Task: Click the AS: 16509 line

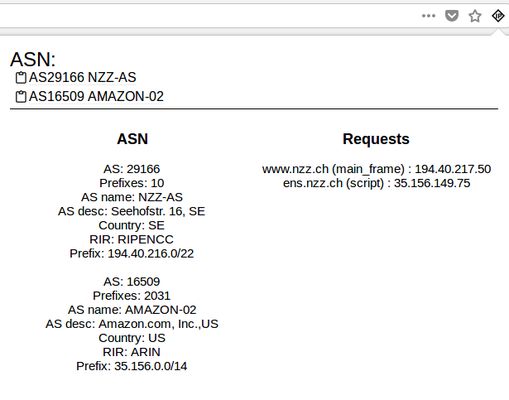Action: 132,282
